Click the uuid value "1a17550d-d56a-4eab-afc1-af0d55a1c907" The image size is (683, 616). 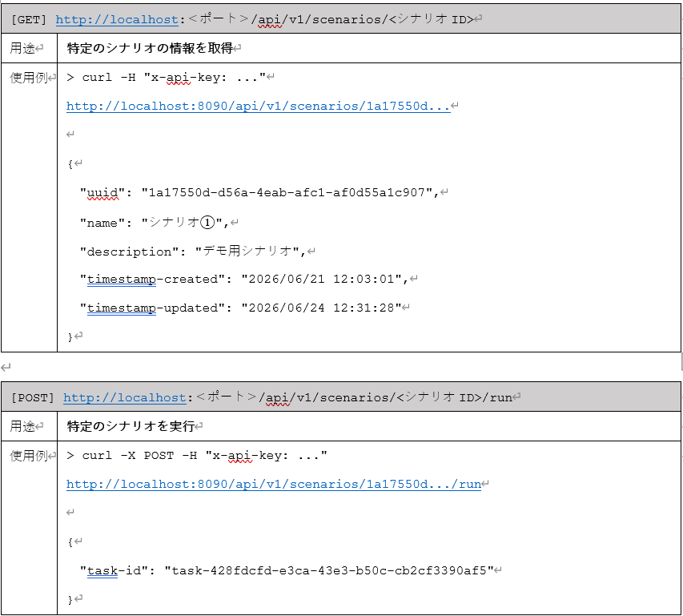[x=287, y=192]
